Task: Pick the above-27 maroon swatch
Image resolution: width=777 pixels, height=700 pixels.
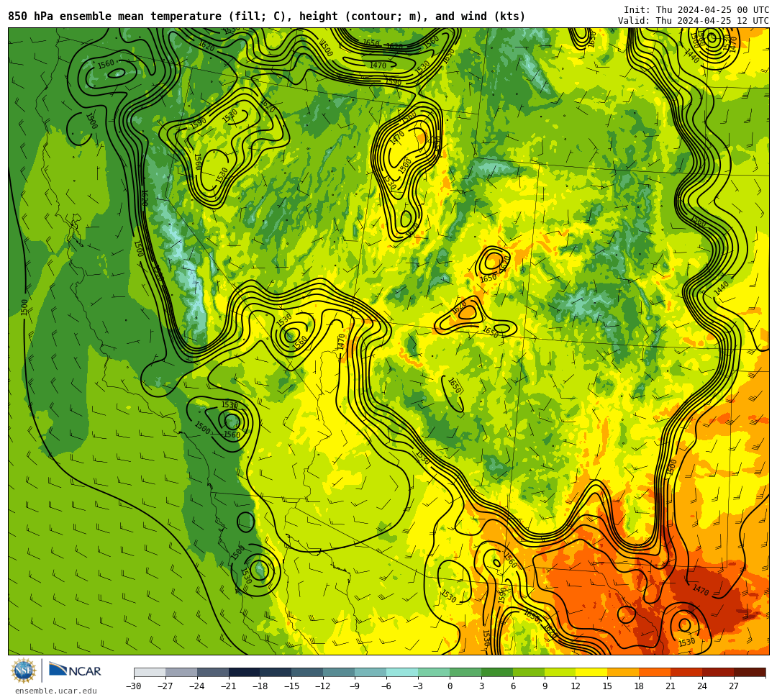Action: click(750, 672)
